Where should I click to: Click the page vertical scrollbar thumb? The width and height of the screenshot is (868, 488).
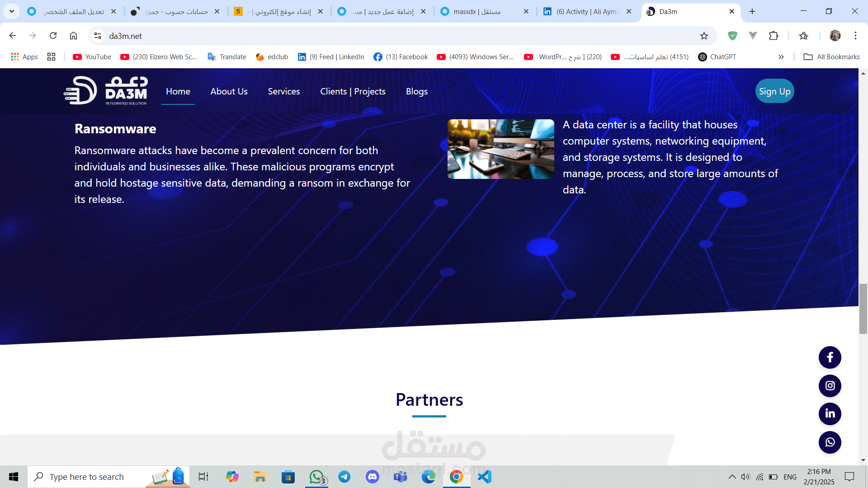[863, 309]
